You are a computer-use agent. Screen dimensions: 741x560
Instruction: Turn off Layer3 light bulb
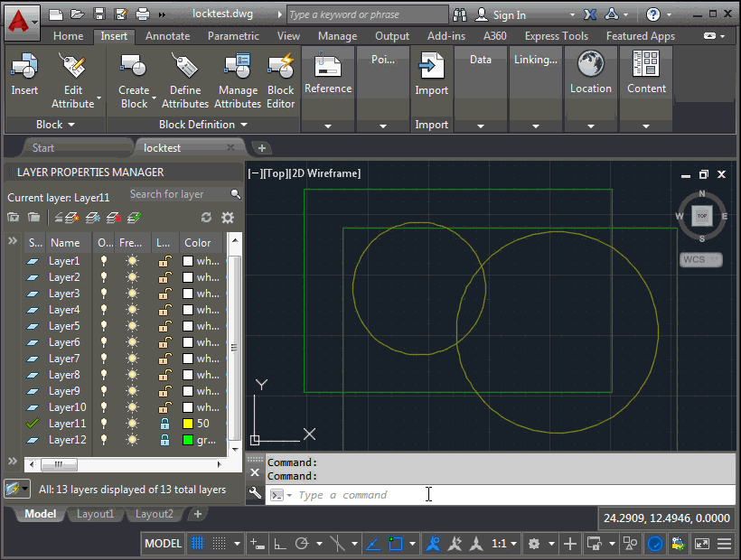[x=104, y=294]
